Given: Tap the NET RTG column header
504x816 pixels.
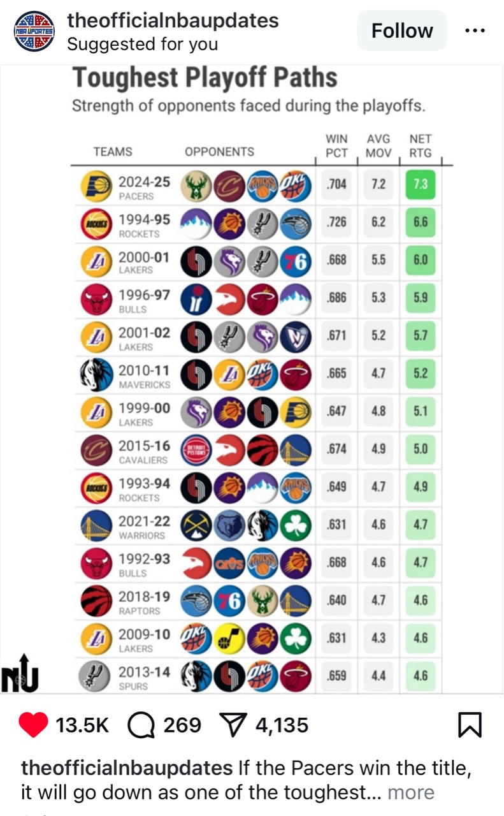Looking at the screenshot, I should point(421,146).
